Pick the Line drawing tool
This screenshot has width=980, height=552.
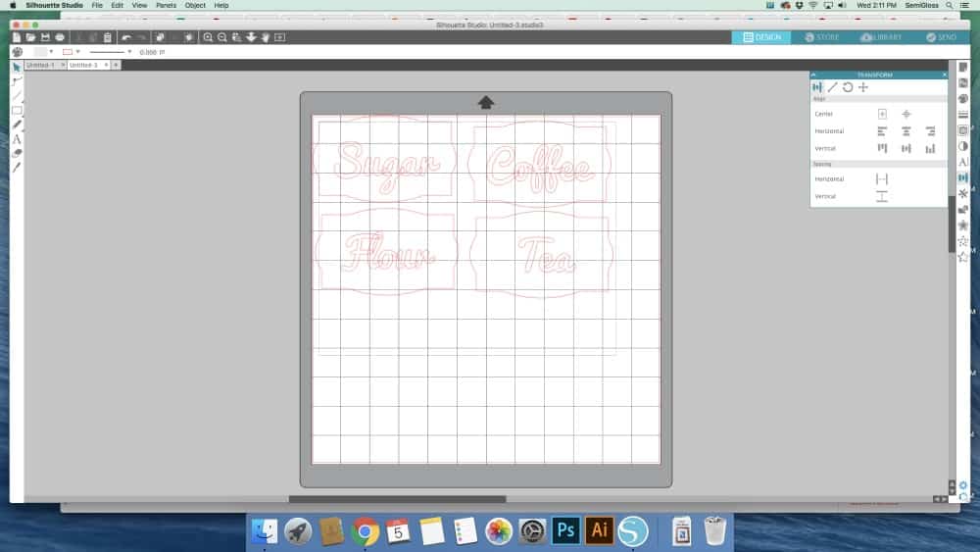click(x=17, y=96)
